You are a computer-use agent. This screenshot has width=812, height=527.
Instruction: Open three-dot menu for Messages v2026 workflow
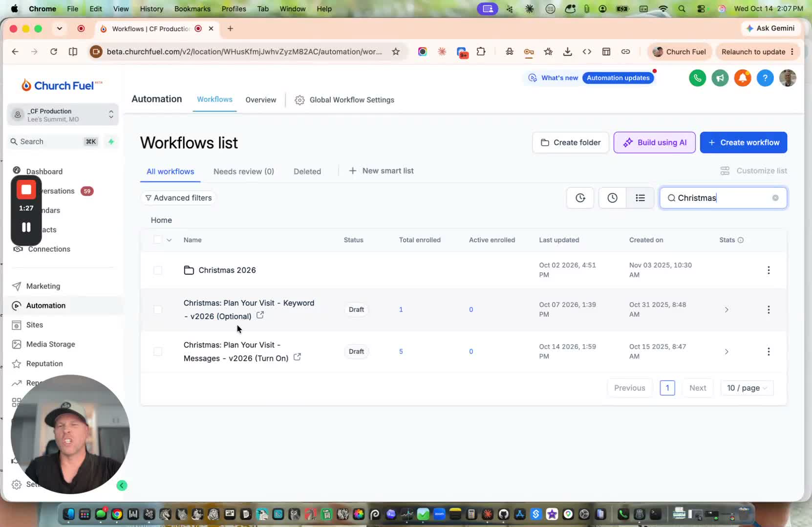(x=769, y=352)
